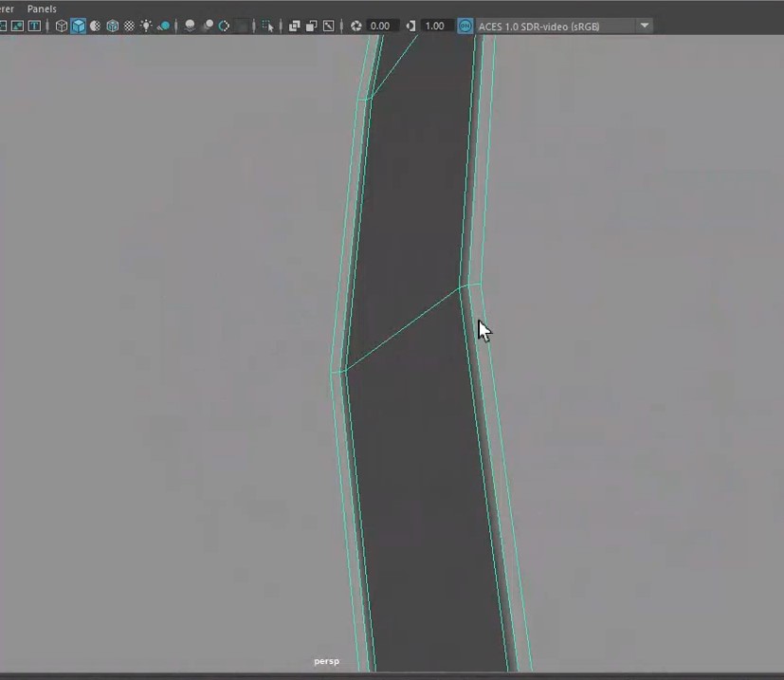Toggle textured display checker icon

point(130,26)
